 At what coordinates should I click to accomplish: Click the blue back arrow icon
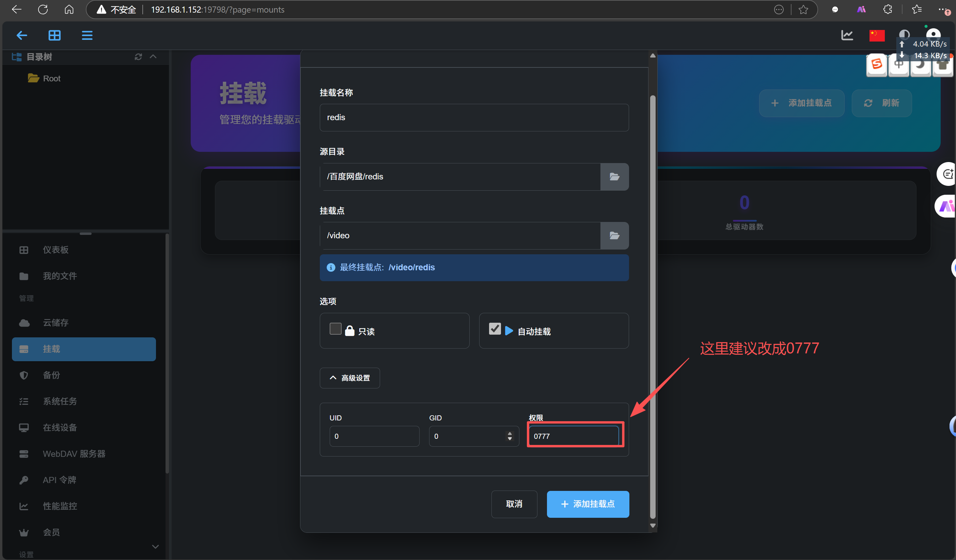pos(21,35)
